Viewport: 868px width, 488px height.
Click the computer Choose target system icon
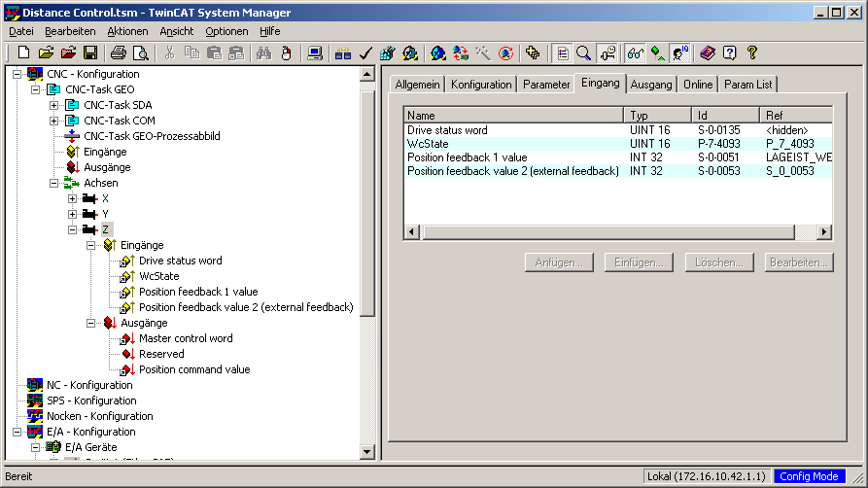pyautogui.click(x=314, y=53)
